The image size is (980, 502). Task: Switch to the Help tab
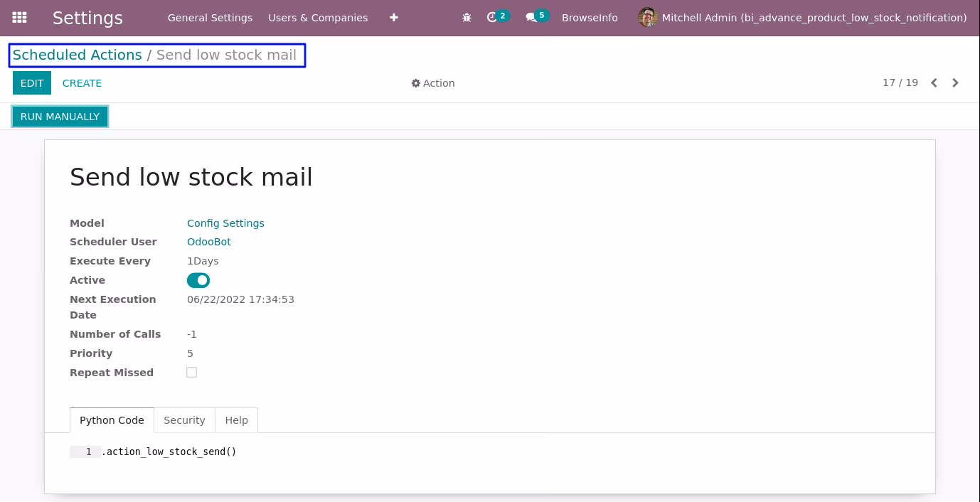236,420
